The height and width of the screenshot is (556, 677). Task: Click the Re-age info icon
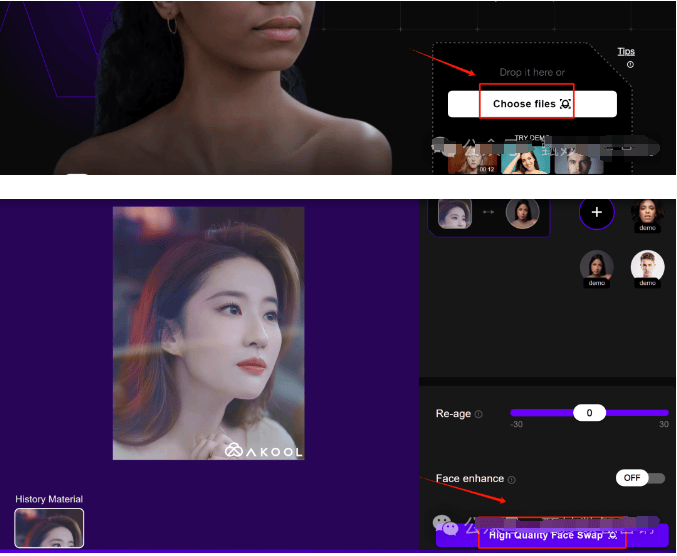[x=479, y=414]
